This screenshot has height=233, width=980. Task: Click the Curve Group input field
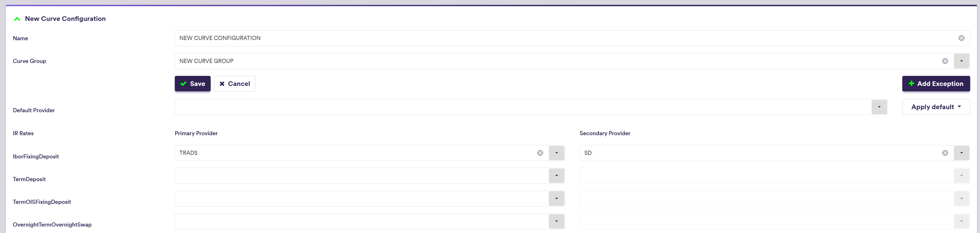533,61
